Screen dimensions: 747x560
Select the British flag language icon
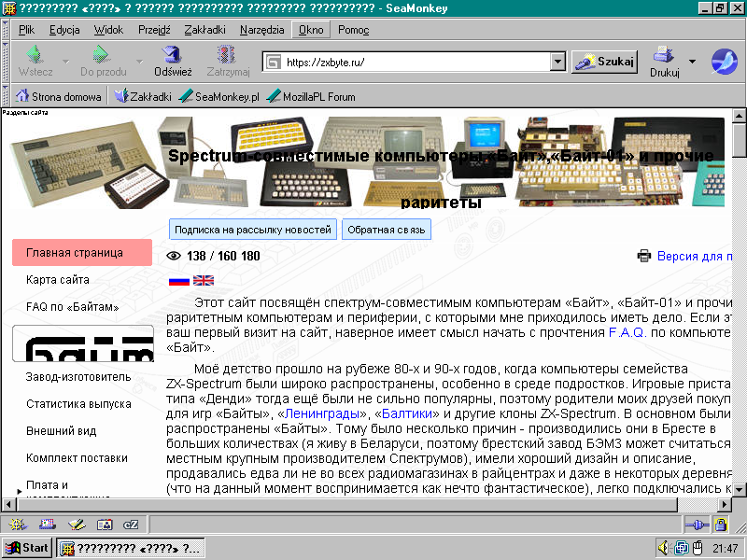coord(204,281)
